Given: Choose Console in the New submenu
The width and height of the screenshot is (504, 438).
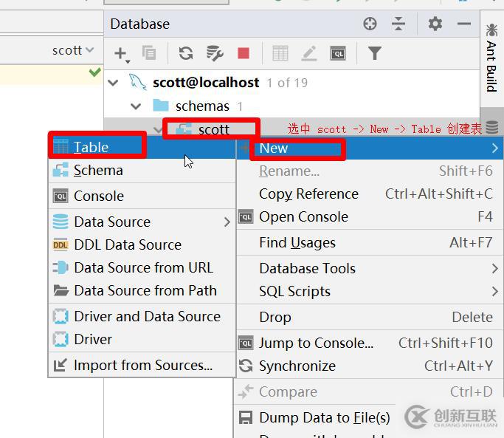Looking at the screenshot, I should coord(142,196).
